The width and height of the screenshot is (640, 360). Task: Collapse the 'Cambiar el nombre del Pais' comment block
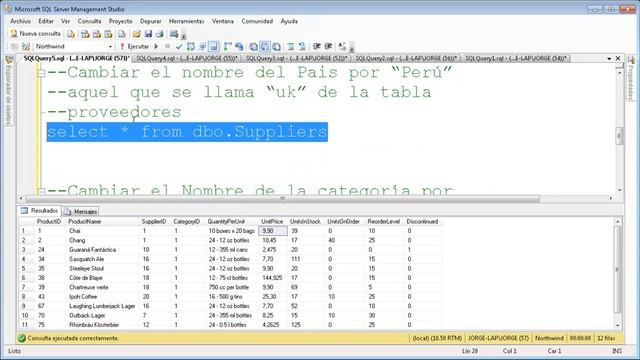(x=41, y=73)
